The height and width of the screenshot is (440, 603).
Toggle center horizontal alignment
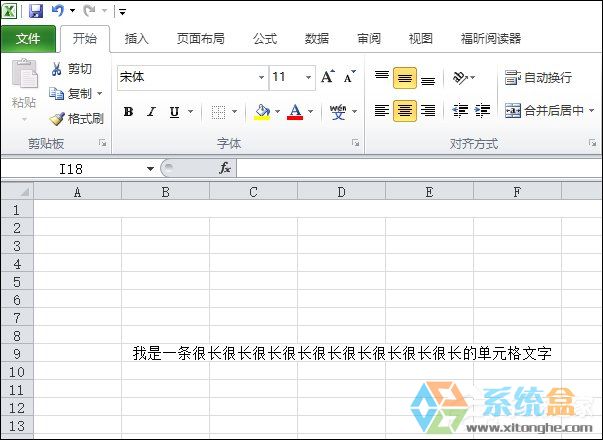pyautogui.click(x=405, y=111)
